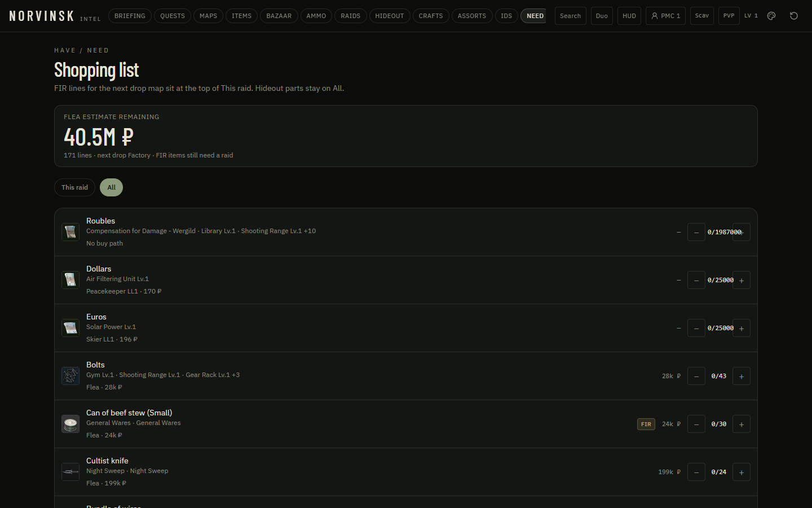The width and height of the screenshot is (812, 508).
Task: Increase the Euros count
Action: pyautogui.click(x=742, y=328)
